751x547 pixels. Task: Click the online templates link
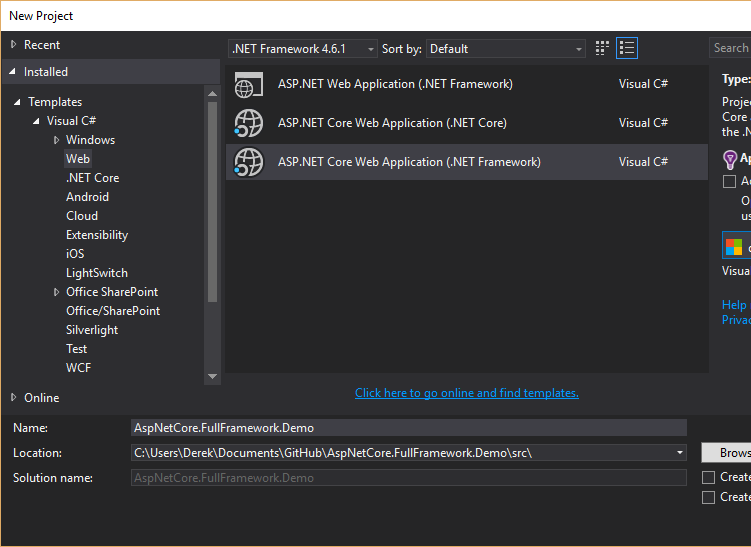coord(467,393)
